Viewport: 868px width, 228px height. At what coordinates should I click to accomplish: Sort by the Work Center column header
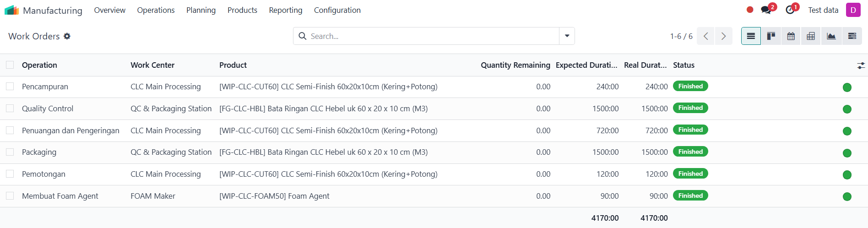(x=152, y=65)
